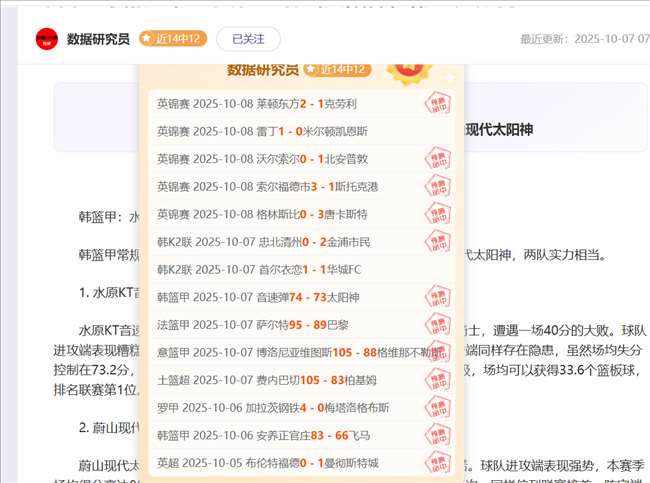Click the 数据研究员 red avatar icon
Screen dimensions: 650x483
coord(45,39)
